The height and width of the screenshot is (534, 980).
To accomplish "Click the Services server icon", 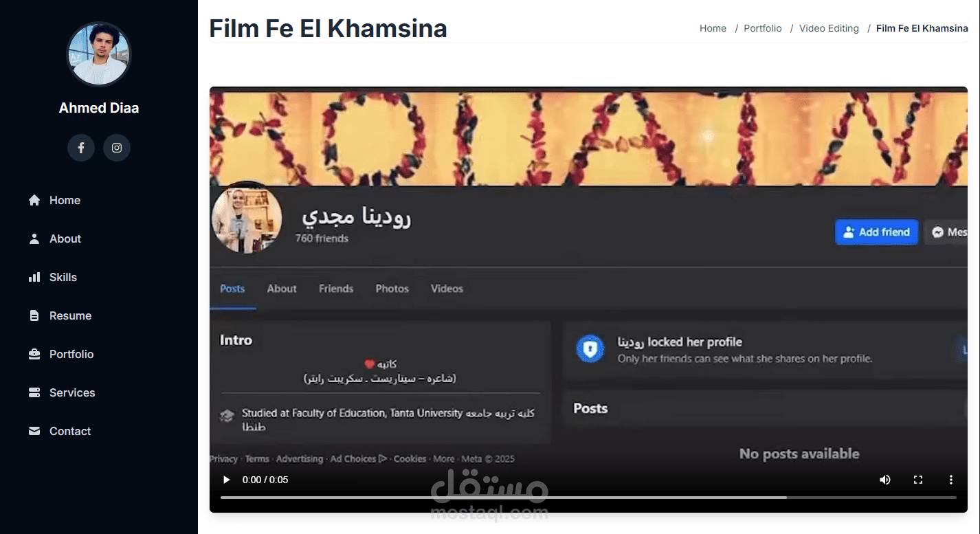I will (x=34, y=392).
